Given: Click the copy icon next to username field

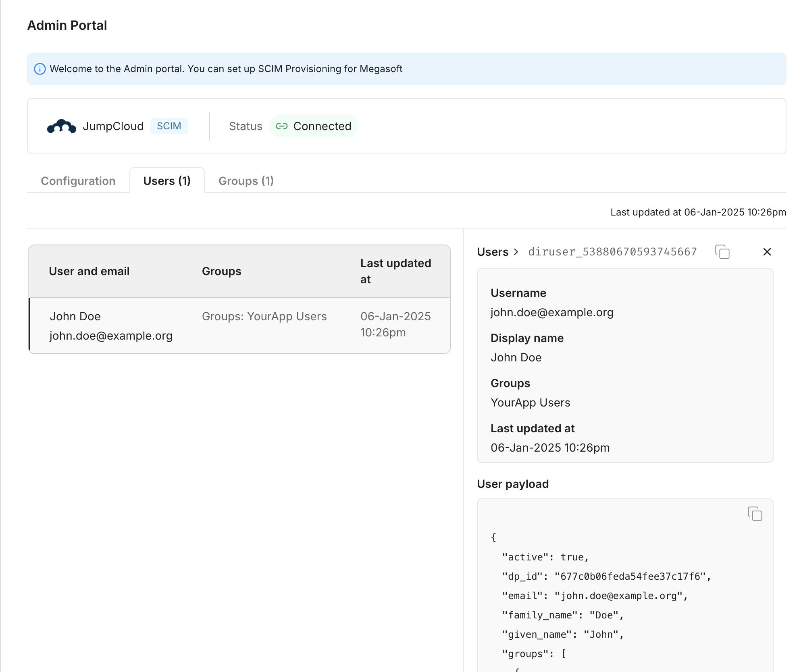Looking at the screenshot, I should point(722,252).
